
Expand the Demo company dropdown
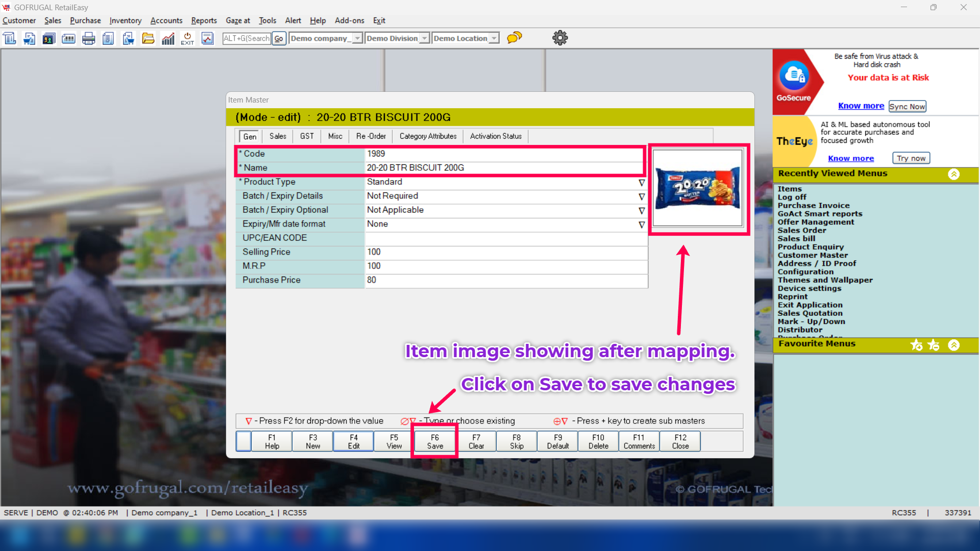357,38
